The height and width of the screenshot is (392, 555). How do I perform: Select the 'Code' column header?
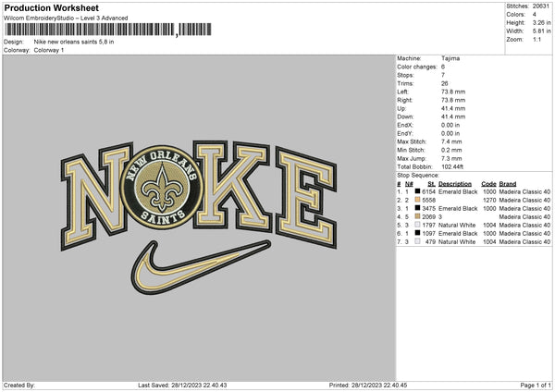488,184
